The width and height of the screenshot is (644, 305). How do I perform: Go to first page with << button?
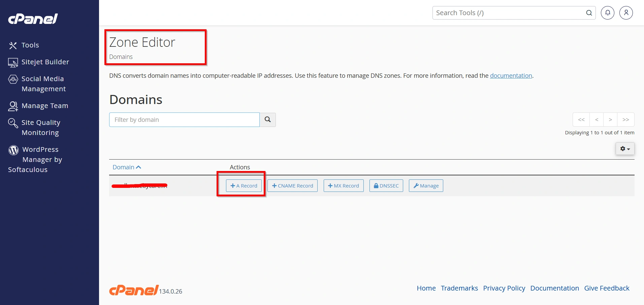[581, 120]
